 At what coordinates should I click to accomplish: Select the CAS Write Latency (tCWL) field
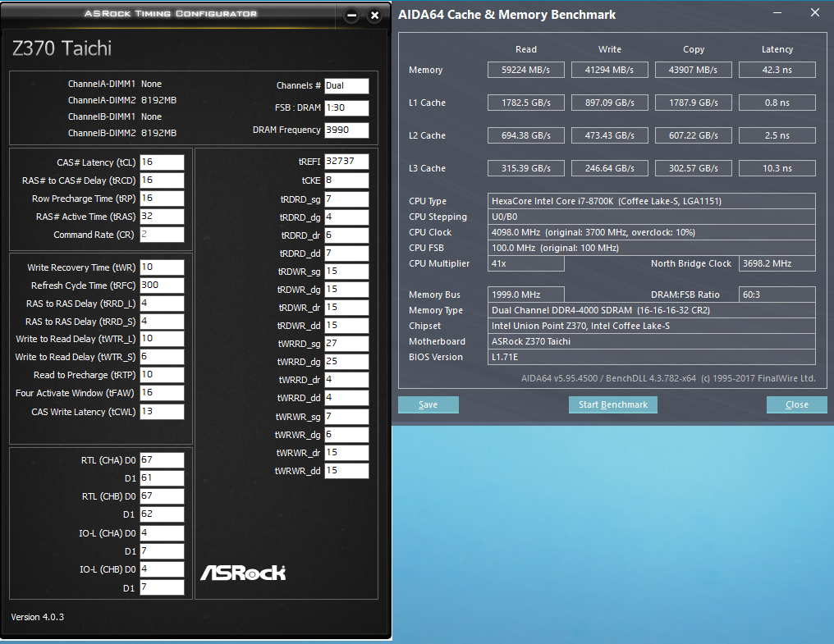(162, 412)
